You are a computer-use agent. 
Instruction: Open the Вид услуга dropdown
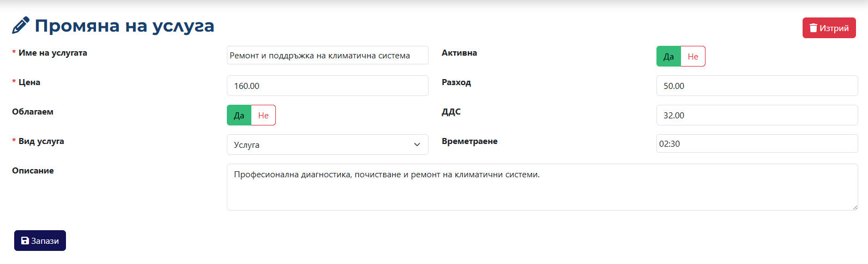328,145
